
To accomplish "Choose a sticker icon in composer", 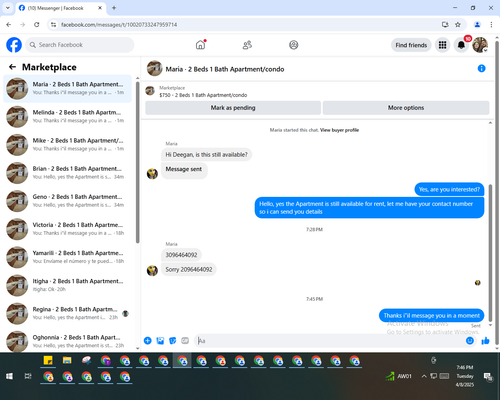I will tap(173, 341).
